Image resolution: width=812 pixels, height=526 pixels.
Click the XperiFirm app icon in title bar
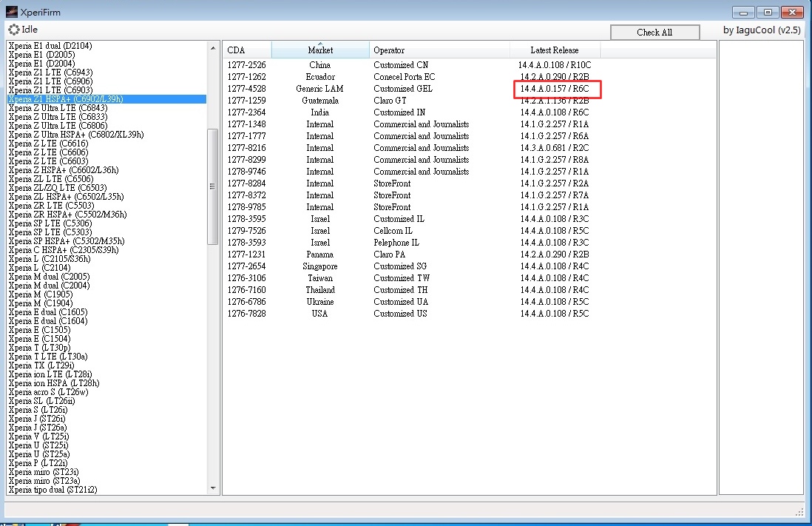point(11,11)
